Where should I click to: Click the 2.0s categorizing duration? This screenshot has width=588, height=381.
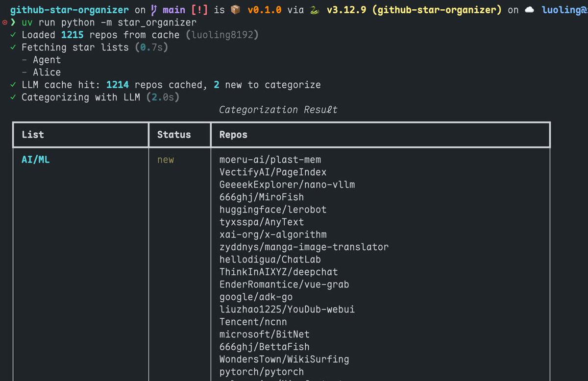[163, 97]
